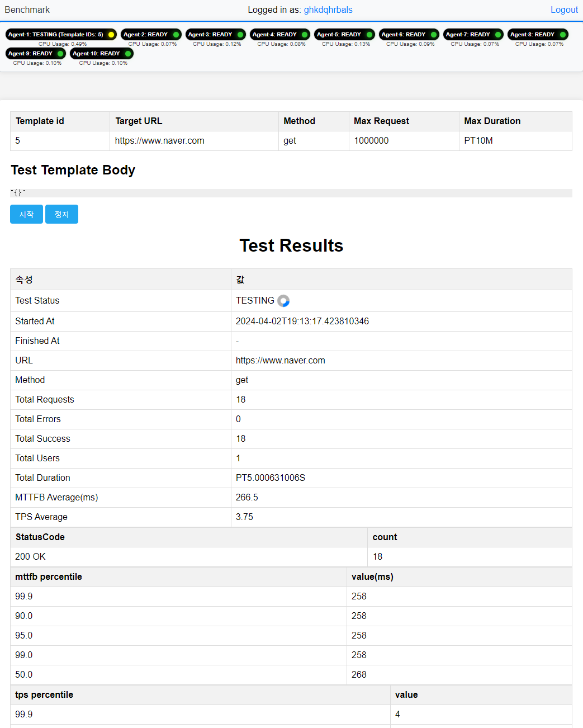Click Agent-8 green status dot
The width and height of the screenshot is (583, 728).
[563, 35]
